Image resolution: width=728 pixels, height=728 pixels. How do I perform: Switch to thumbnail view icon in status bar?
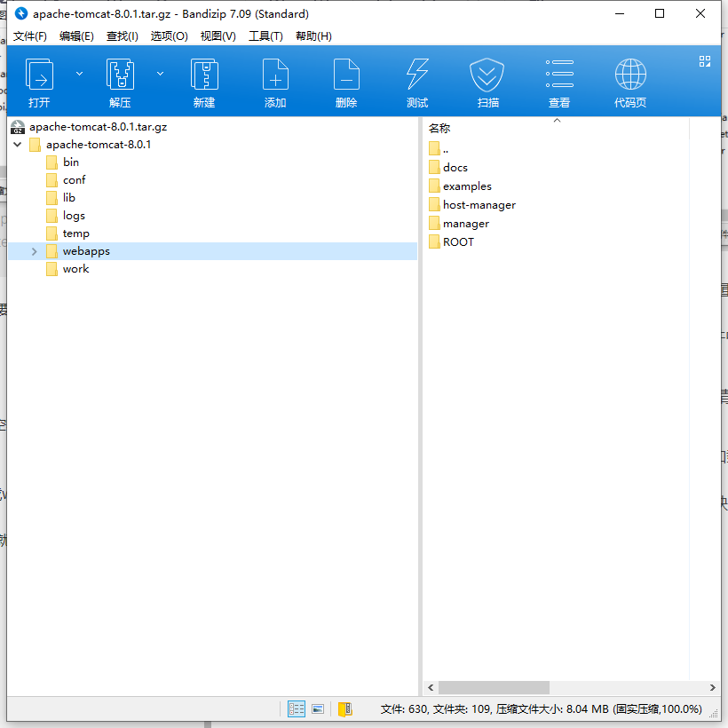tap(318, 709)
